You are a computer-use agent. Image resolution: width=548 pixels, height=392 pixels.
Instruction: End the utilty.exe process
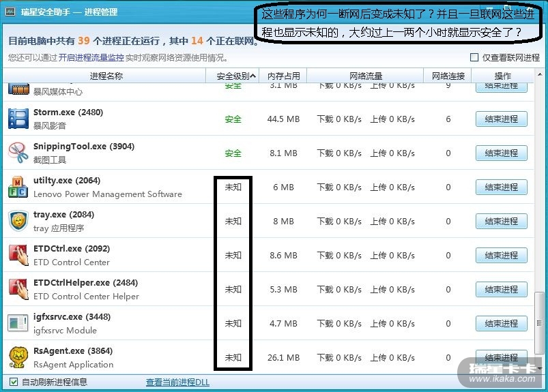(501, 187)
